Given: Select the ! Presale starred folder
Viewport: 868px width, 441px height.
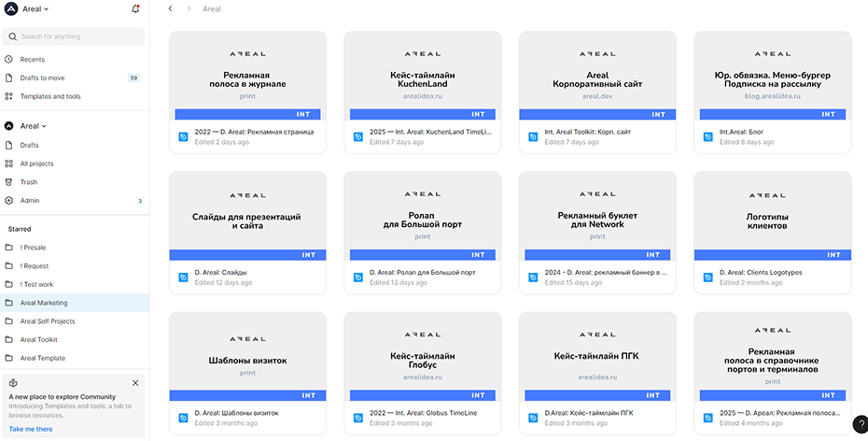Looking at the screenshot, I should [x=35, y=248].
